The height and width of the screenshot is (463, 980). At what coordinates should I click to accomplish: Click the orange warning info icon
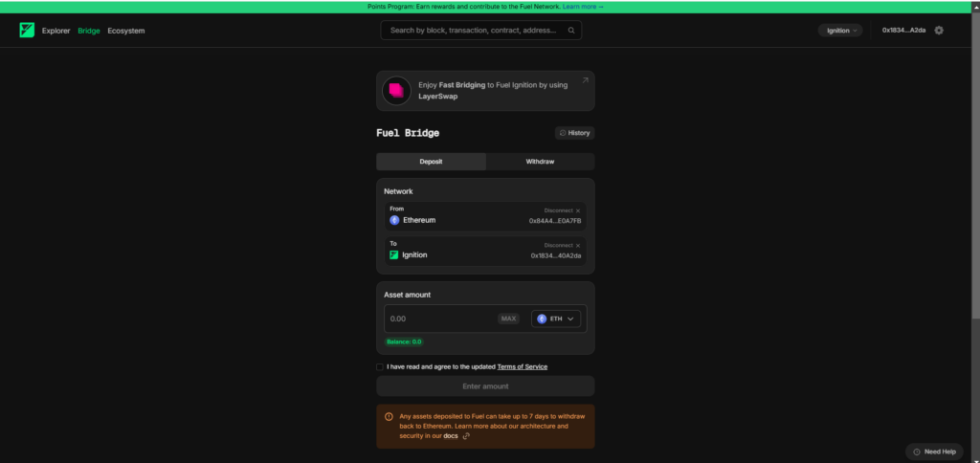[389, 417]
